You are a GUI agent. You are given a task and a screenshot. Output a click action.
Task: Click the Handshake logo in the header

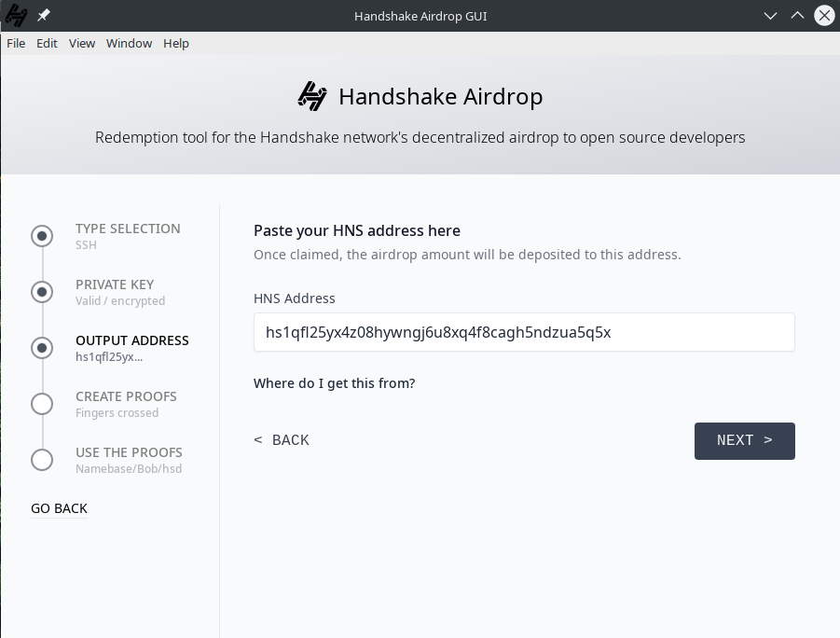click(312, 96)
